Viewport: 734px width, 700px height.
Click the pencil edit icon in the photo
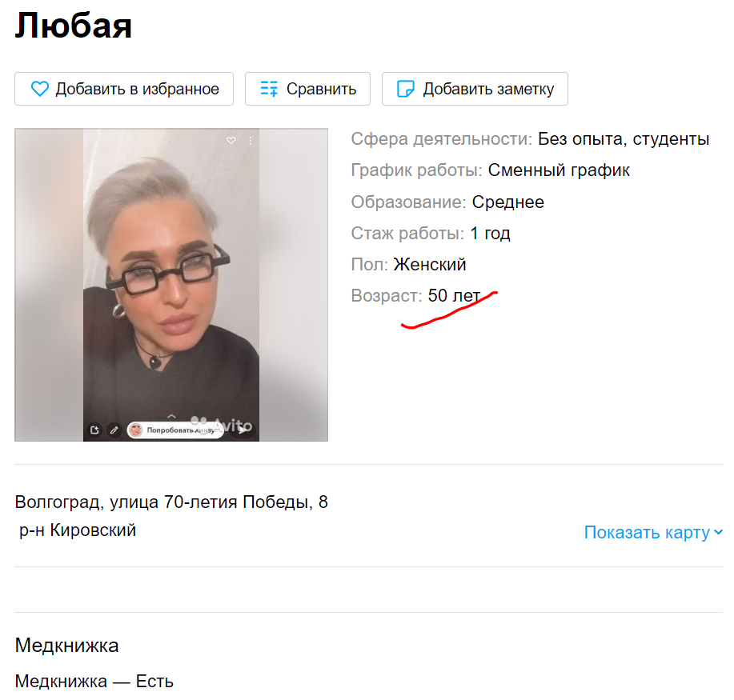(x=114, y=430)
